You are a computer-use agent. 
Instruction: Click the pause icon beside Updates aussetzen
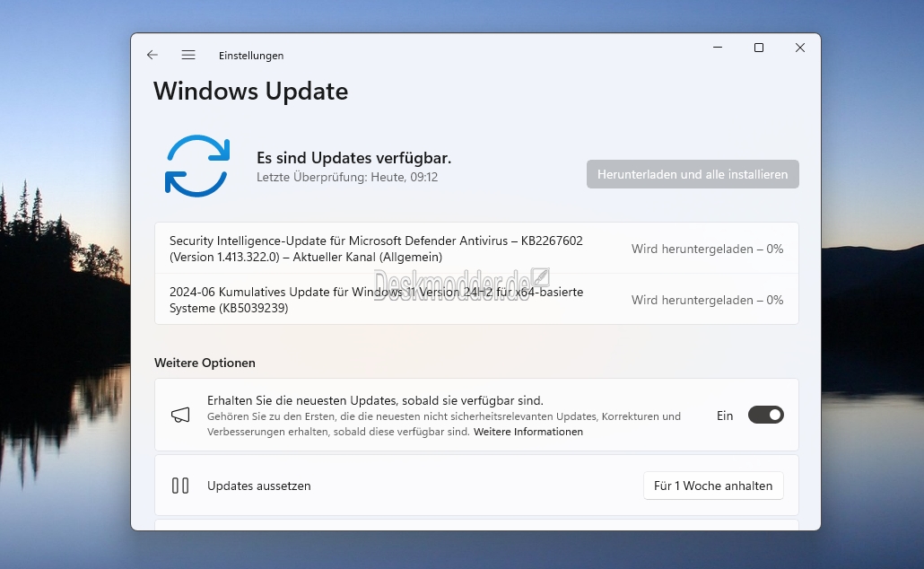(x=180, y=486)
